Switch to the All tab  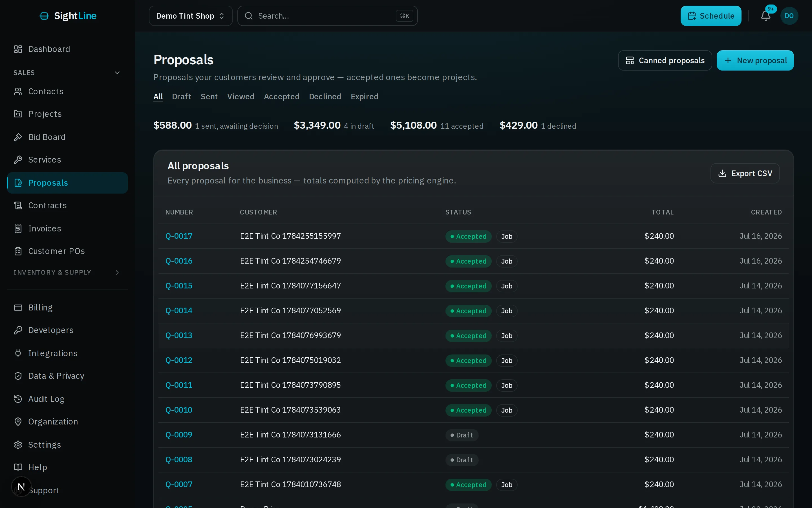[x=158, y=97]
